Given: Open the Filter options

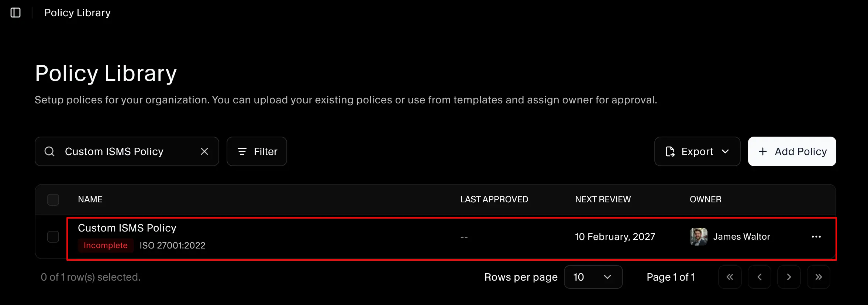Looking at the screenshot, I should 257,151.
